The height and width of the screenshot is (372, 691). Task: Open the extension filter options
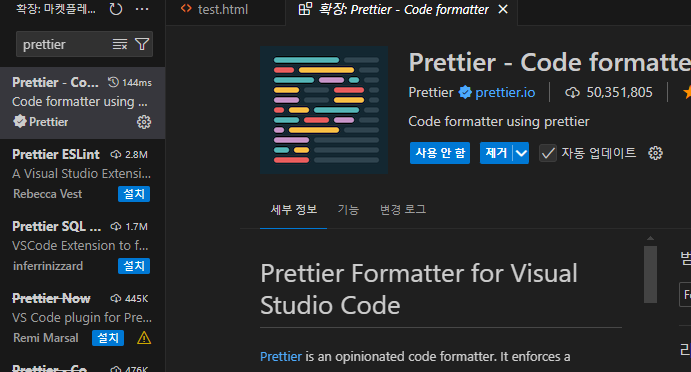142,44
